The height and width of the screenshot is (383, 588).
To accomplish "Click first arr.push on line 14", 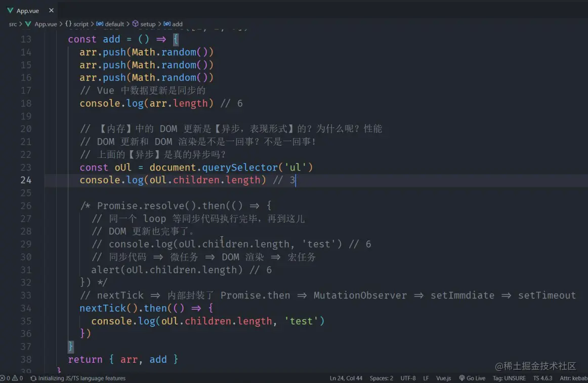I will click(x=103, y=52).
